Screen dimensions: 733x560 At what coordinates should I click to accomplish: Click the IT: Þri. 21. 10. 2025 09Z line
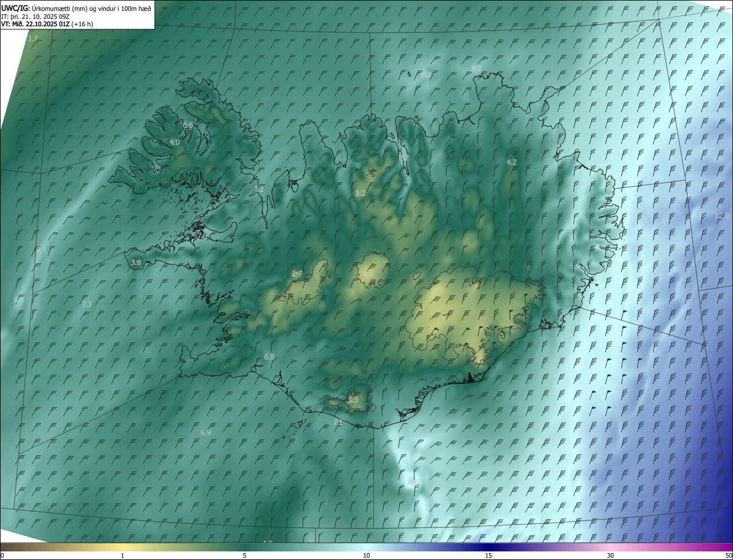[35, 17]
